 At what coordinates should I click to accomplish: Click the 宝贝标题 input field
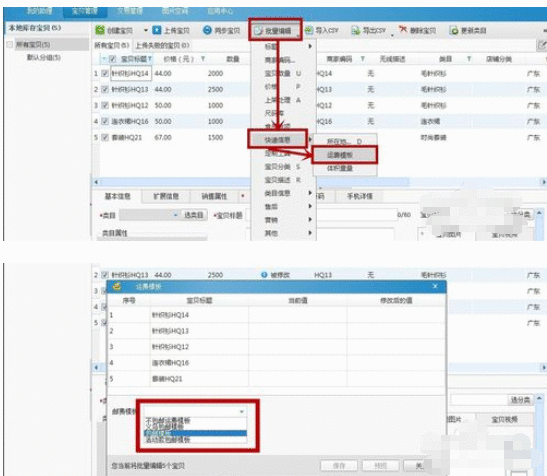(321, 215)
